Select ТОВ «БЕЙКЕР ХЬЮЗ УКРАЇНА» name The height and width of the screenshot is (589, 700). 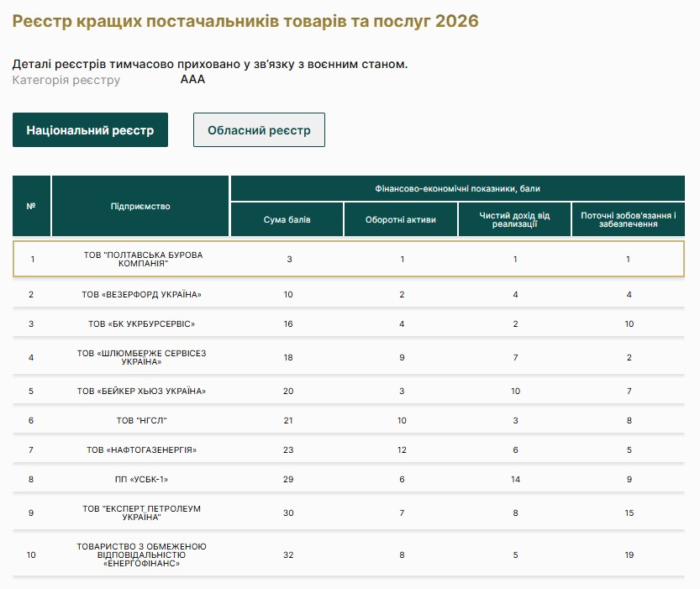(x=141, y=392)
